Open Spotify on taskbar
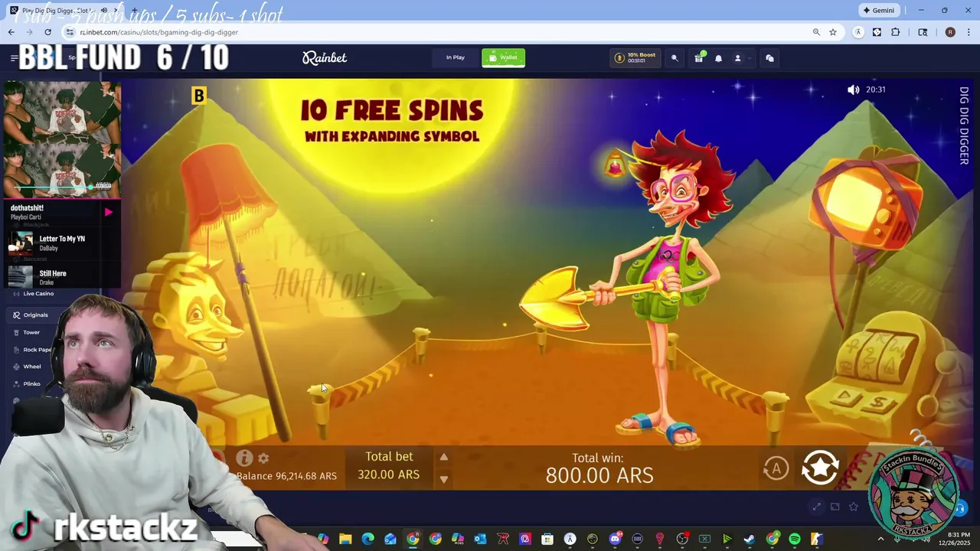The width and height of the screenshot is (980, 551). point(795,540)
